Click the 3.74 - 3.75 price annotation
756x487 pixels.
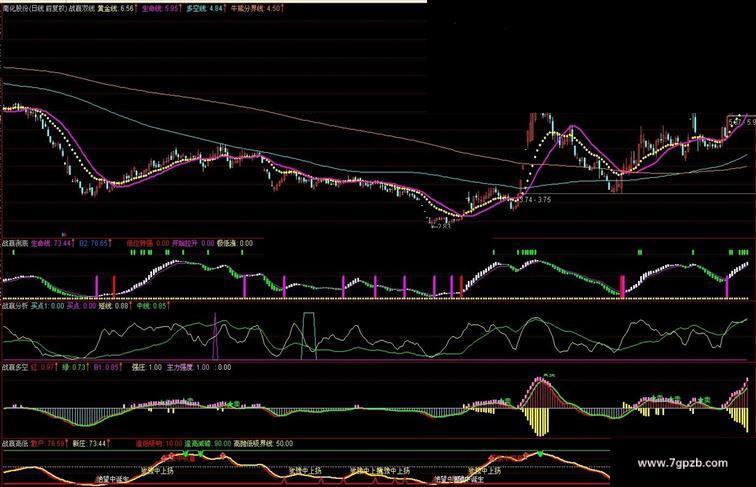click(537, 200)
